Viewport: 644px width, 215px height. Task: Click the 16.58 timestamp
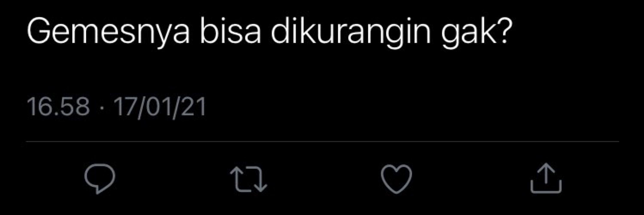coord(58,107)
